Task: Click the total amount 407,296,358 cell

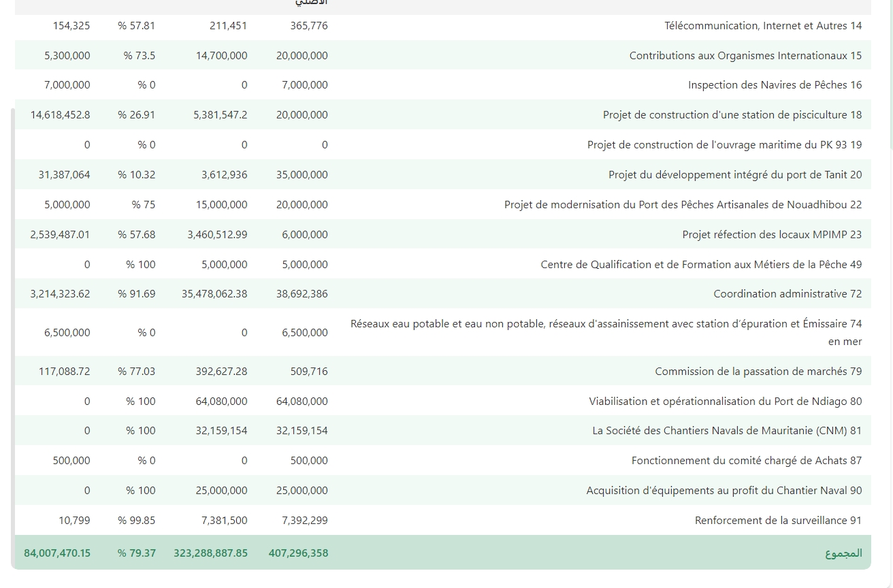Action: pos(298,553)
